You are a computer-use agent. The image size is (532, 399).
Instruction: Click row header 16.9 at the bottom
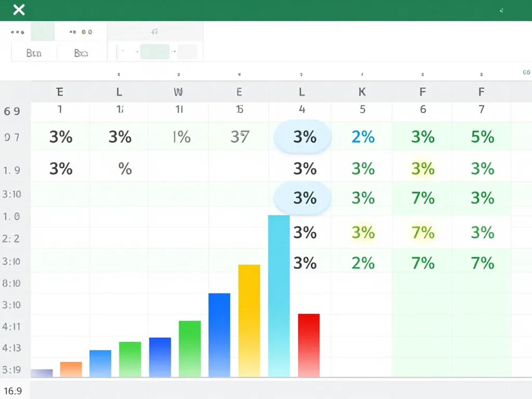pyautogui.click(x=13, y=391)
